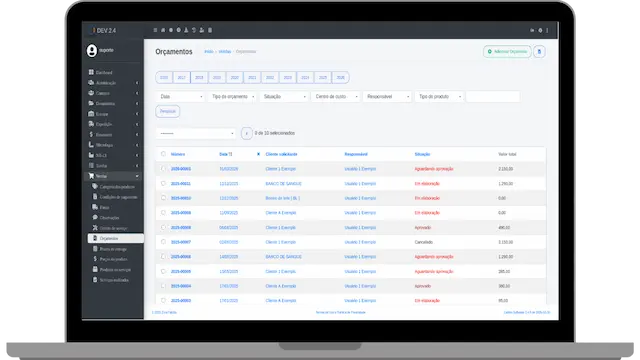Click the Prazos de entrega icon
This screenshot has width=640, height=360.
[95, 249]
